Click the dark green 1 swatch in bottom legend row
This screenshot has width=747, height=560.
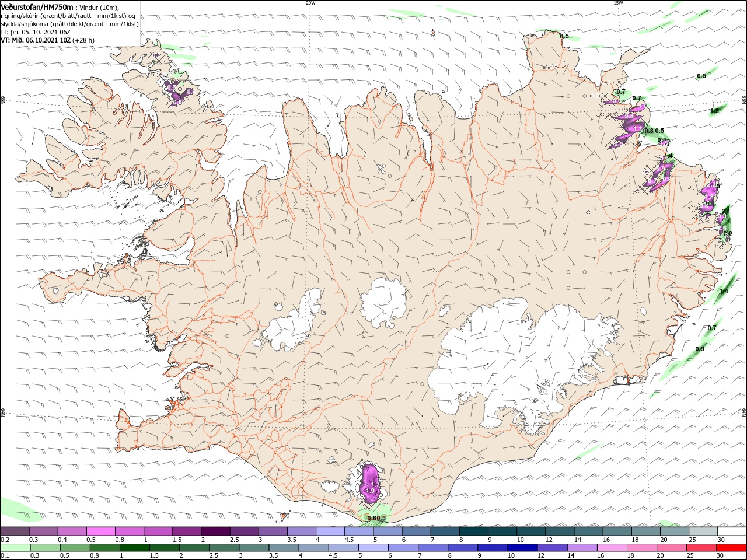pyautogui.click(x=134, y=548)
